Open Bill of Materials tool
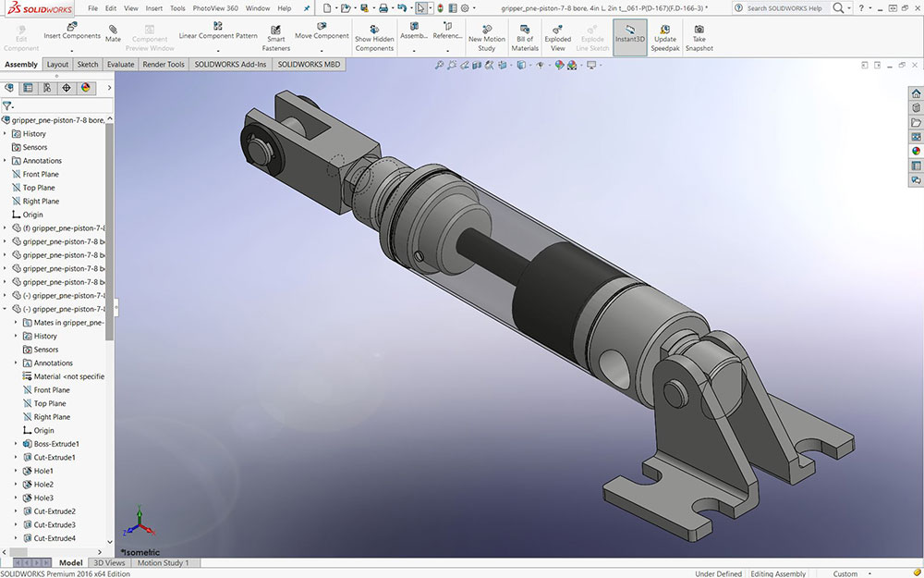The height and width of the screenshot is (578, 924). pos(525,30)
